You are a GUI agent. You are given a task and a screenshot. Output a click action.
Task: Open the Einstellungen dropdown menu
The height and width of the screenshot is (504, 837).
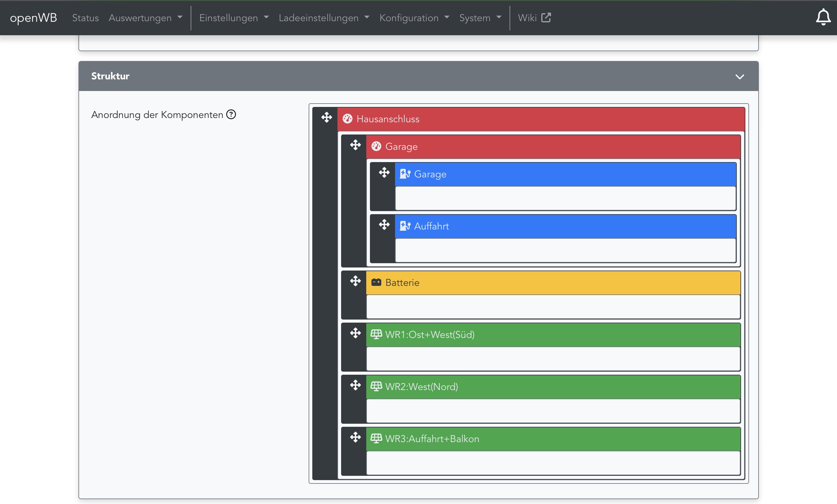coord(234,18)
